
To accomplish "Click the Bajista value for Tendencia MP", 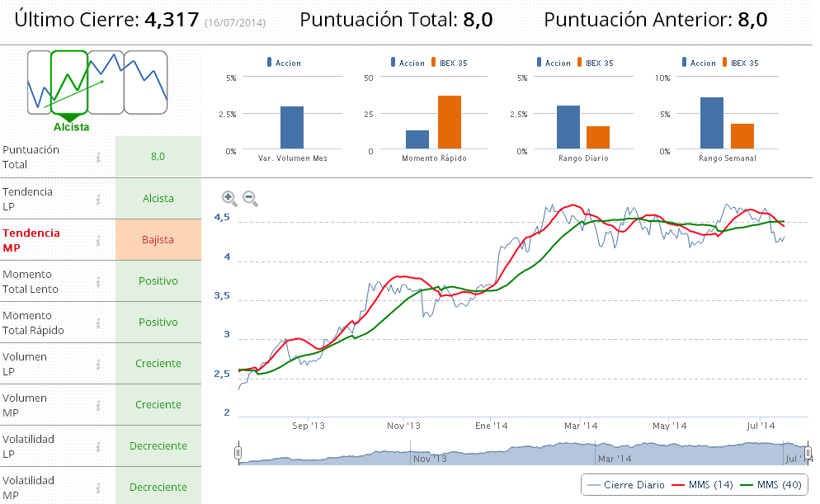I will 158,240.
